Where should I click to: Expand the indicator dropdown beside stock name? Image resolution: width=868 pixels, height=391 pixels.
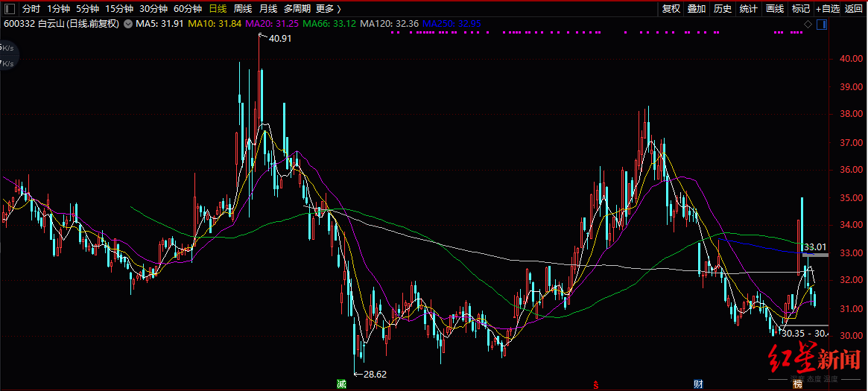[x=127, y=25]
